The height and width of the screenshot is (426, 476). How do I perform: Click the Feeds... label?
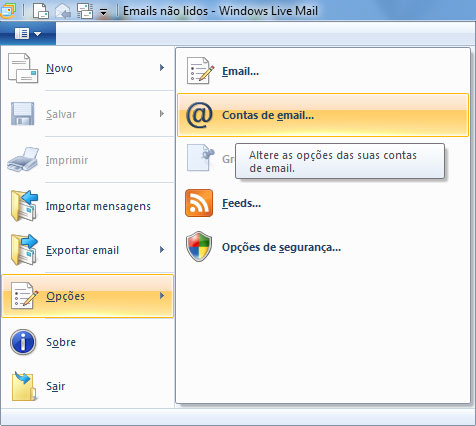click(x=241, y=203)
